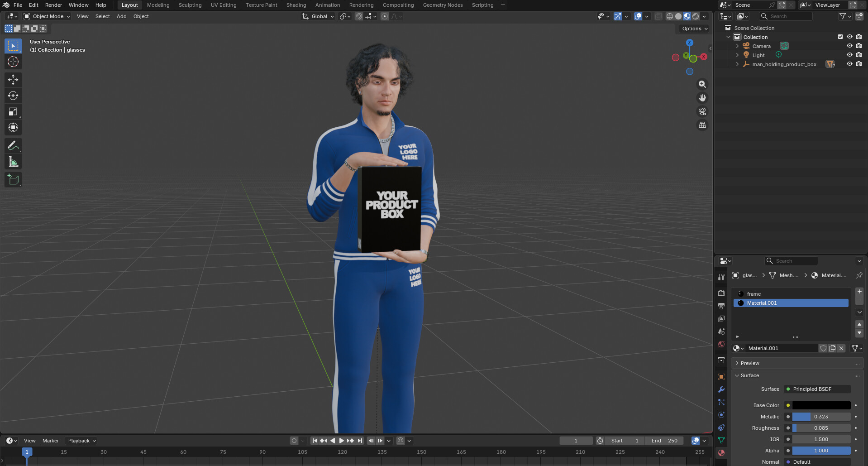Open the Modifiers wrench properties tab
The height and width of the screenshot is (466, 868).
721,389
